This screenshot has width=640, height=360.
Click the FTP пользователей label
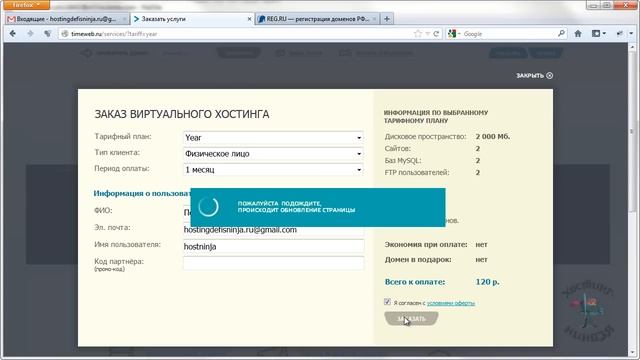tap(417, 173)
